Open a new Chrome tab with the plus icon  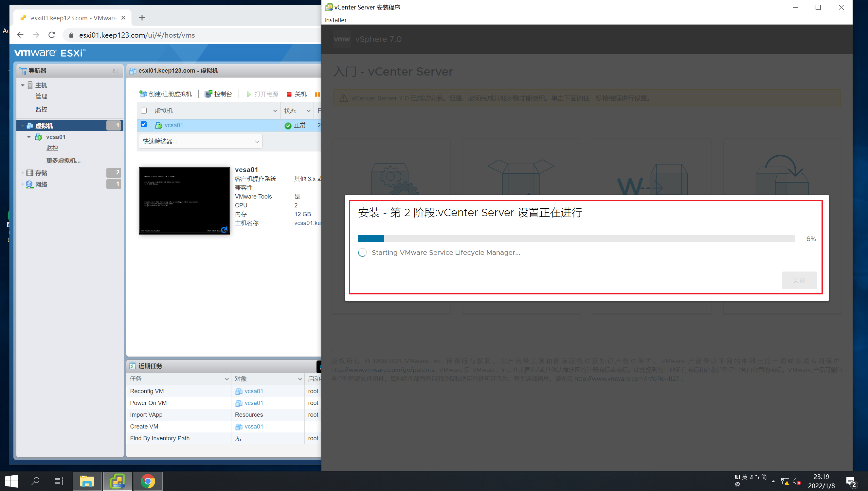click(142, 18)
